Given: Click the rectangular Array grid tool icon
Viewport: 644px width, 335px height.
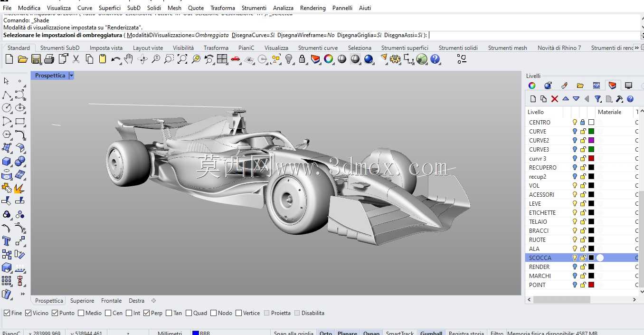Looking at the screenshot, I should pos(7,281).
